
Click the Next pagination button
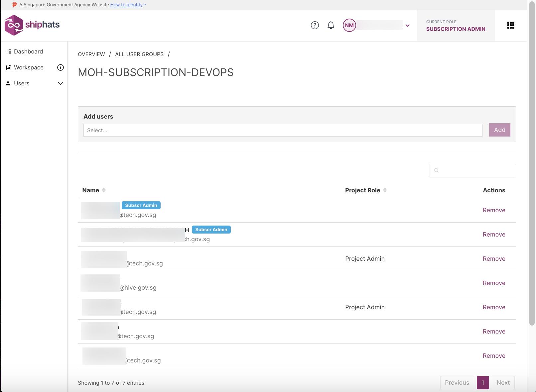[503, 383]
